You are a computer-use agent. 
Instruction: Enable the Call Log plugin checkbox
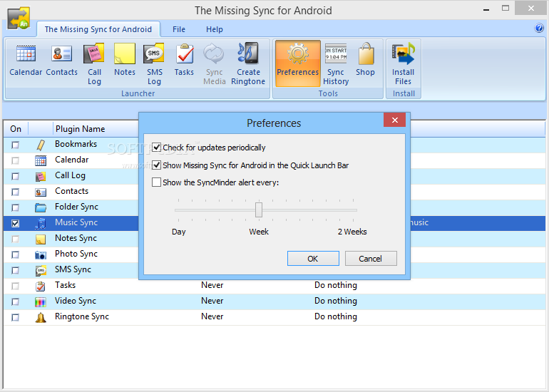pos(16,176)
